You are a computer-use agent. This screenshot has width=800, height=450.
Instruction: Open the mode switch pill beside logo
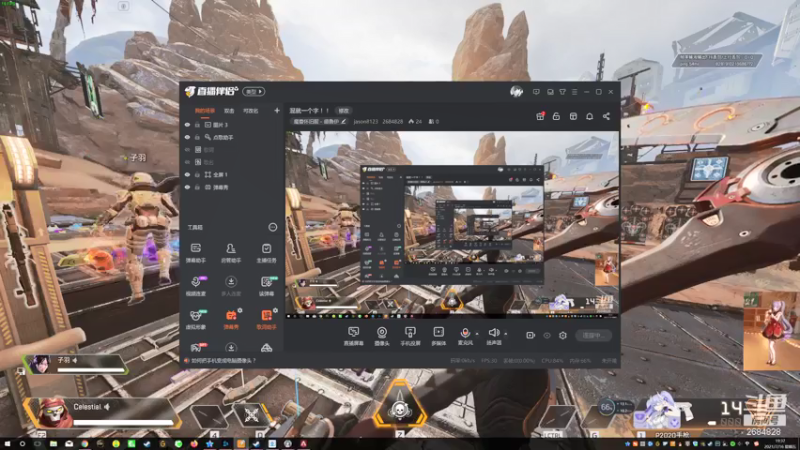coord(254,92)
